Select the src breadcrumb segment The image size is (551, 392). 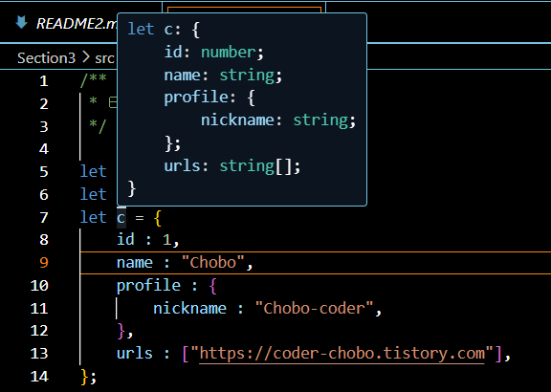[x=104, y=58]
